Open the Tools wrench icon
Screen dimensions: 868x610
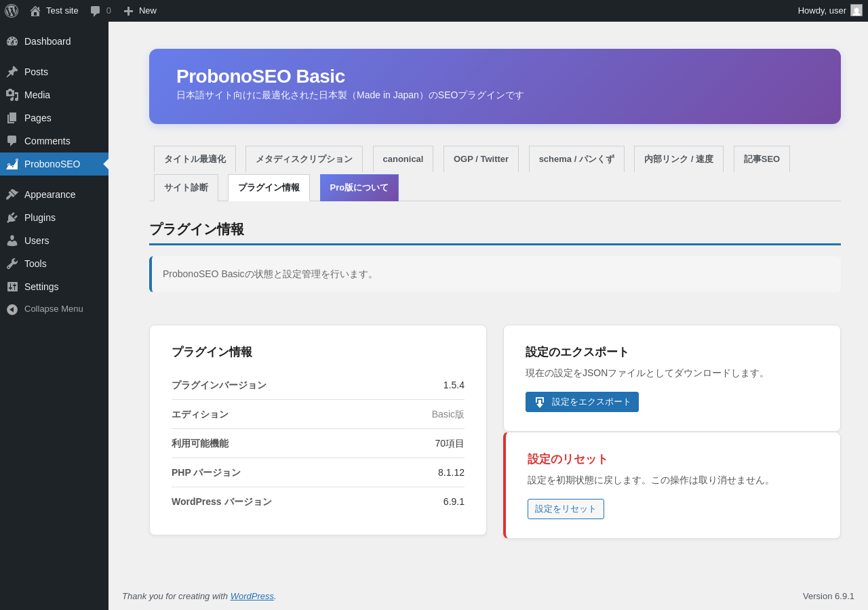pyautogui.click(x=12, y=264)
